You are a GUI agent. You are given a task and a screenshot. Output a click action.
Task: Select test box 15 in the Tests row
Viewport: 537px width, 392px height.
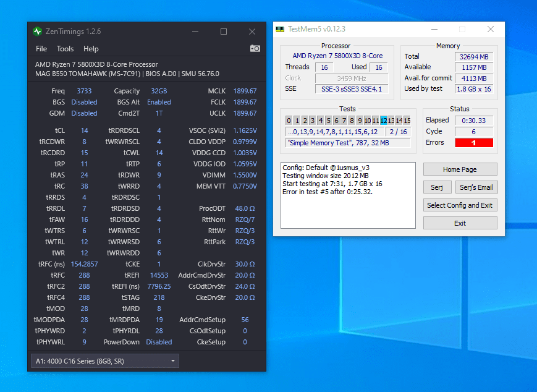[x=407, y=121]
